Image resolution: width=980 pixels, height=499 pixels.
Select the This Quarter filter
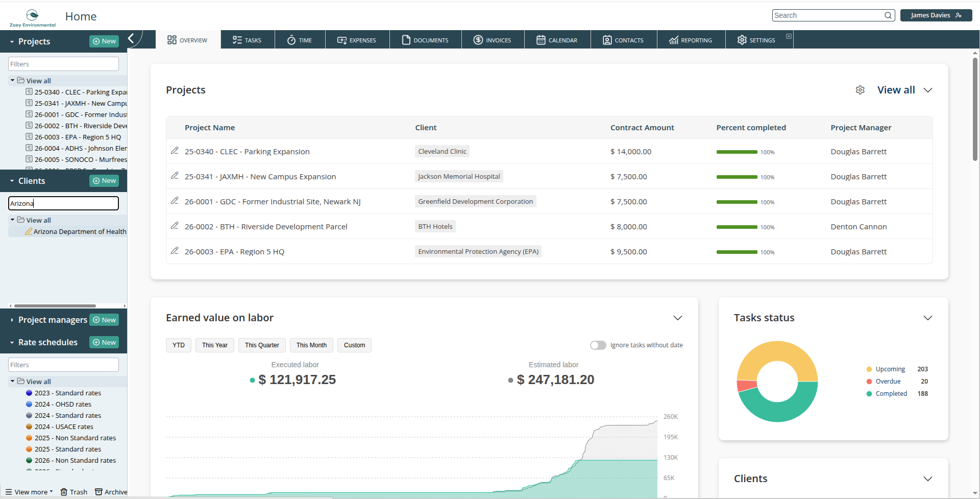pyautogui.click(x=262, y=345)
